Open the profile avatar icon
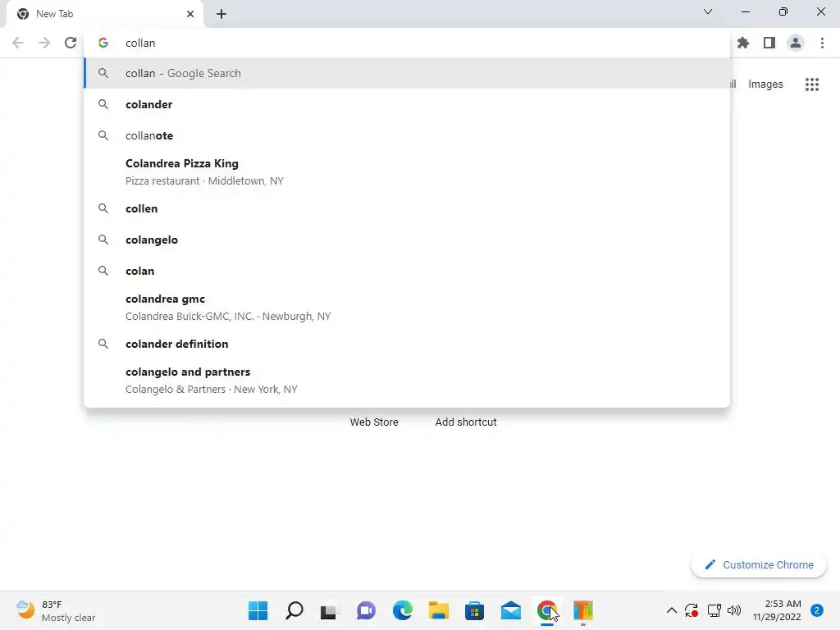840x630 pixels. pyautogui.click(x=796, y=43)
